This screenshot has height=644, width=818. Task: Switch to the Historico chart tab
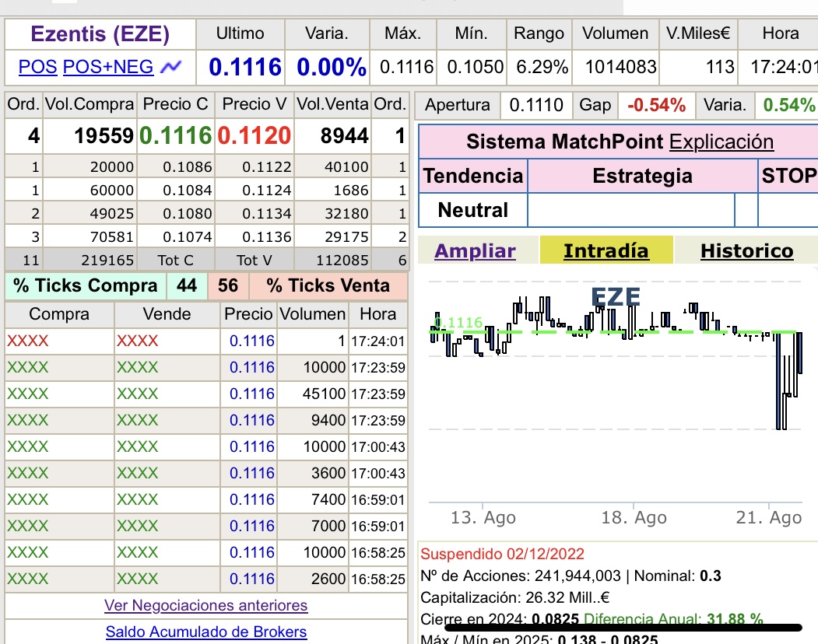pos(747,250)
